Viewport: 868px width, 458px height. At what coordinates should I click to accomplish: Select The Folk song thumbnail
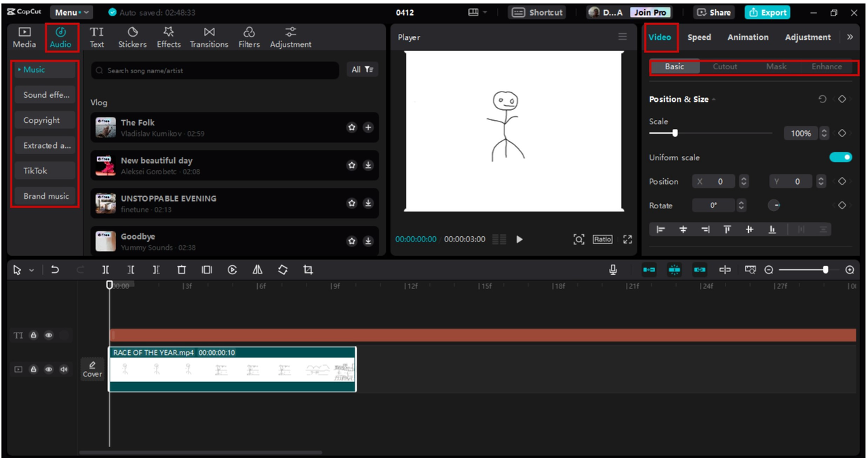coord(105,128)
